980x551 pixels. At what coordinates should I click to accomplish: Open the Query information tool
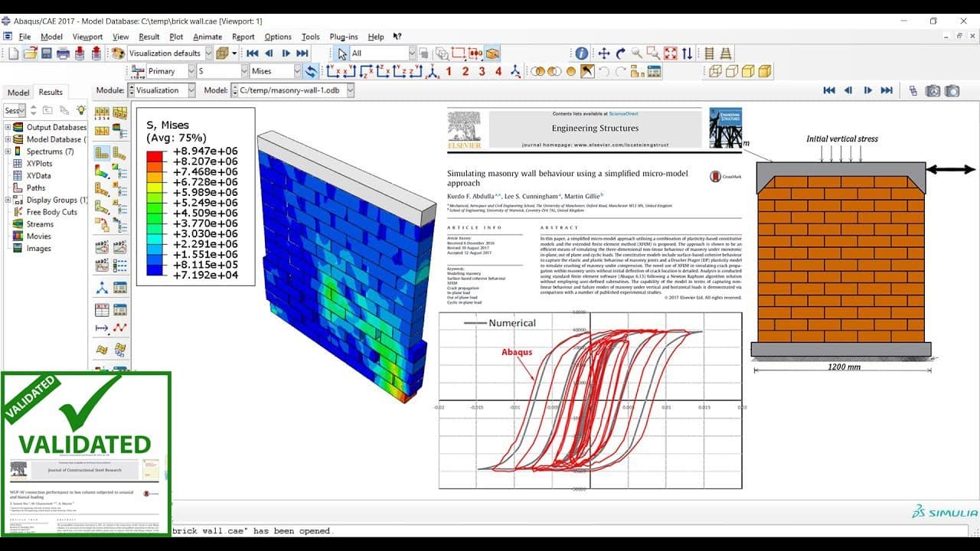click(582, 53)
